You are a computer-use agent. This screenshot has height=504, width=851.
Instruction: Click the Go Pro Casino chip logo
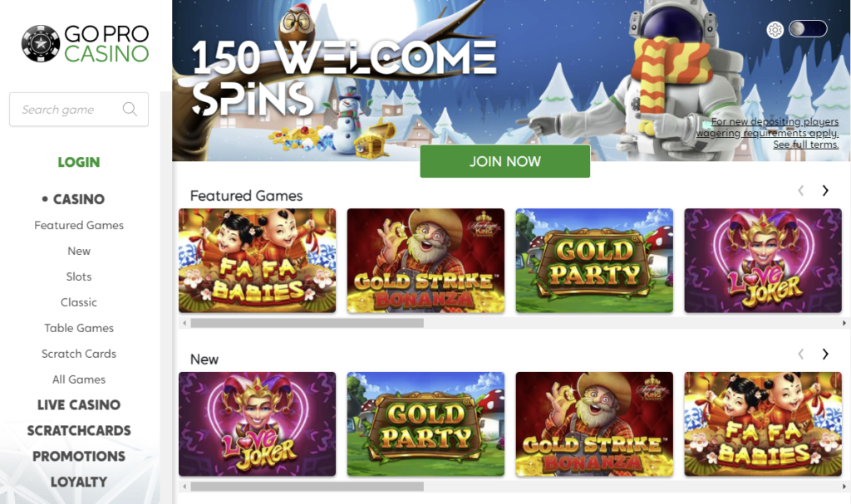pos(41,43)
